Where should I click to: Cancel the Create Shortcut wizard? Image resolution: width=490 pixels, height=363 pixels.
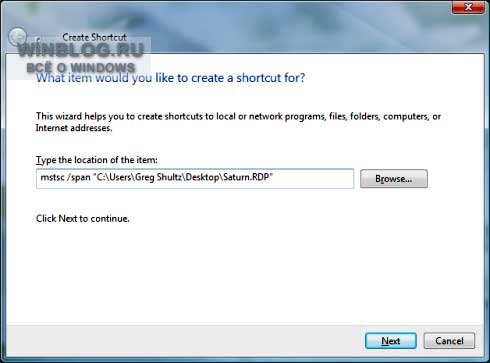[449, 341]
